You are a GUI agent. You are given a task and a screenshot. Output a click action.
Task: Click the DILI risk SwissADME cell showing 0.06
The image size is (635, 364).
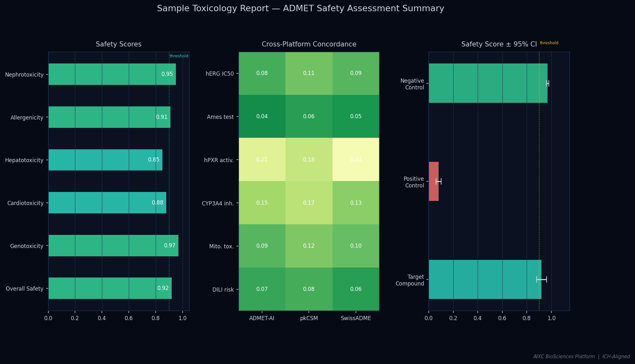coord(355,289)
